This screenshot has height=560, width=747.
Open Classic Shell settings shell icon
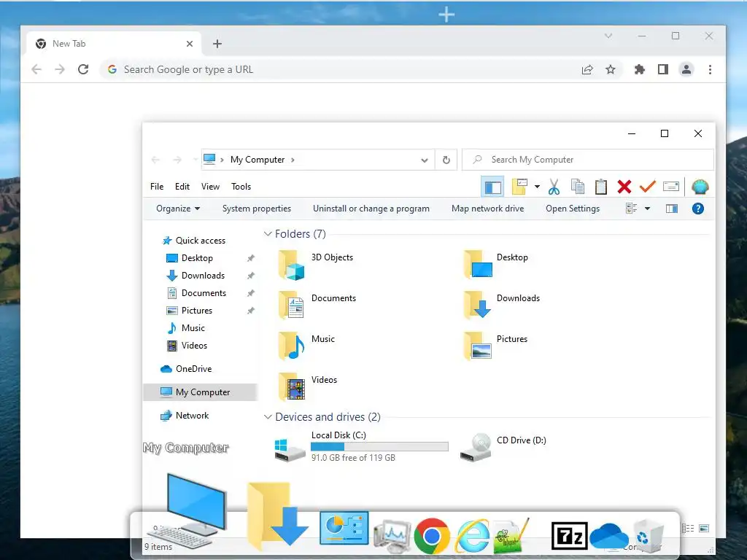click(700, 187)
